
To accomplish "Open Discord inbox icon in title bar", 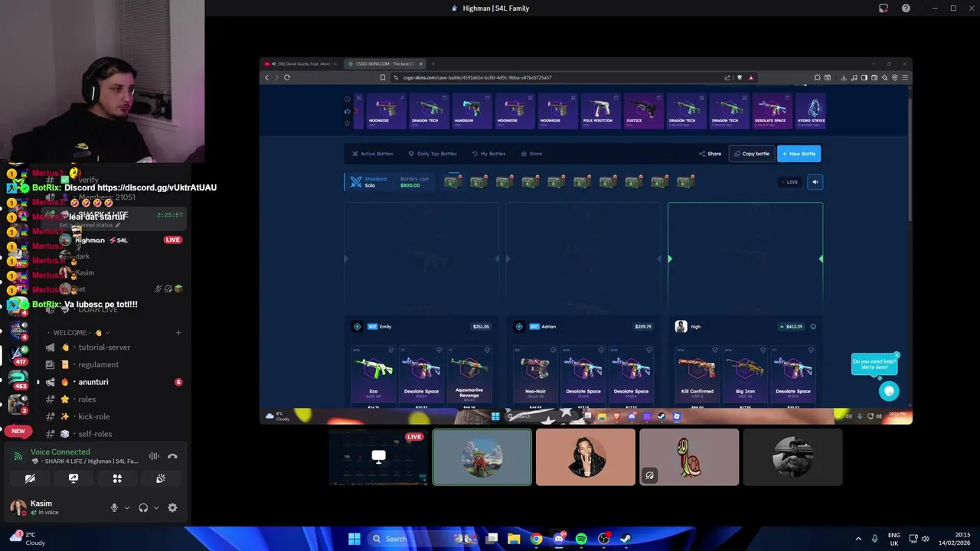I will 884,8.
